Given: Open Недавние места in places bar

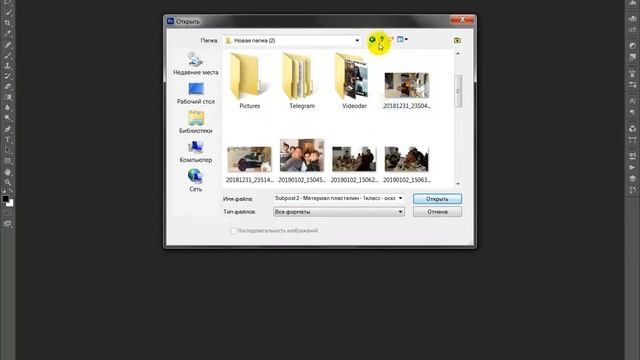Looking at the screenshot, I should coord(196,64).
